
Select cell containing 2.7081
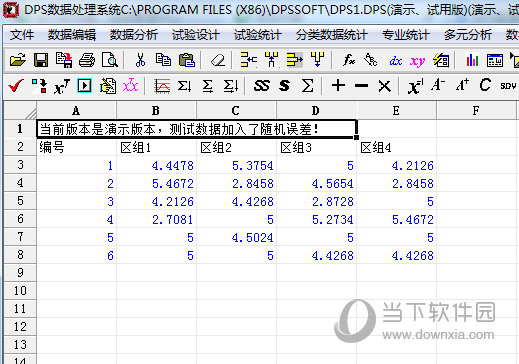pos(156,219)
